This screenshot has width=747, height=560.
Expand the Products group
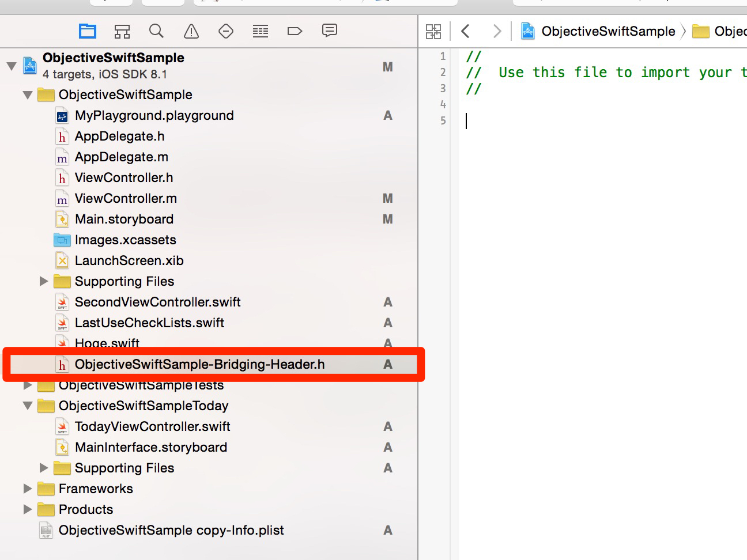coord(28,509)
